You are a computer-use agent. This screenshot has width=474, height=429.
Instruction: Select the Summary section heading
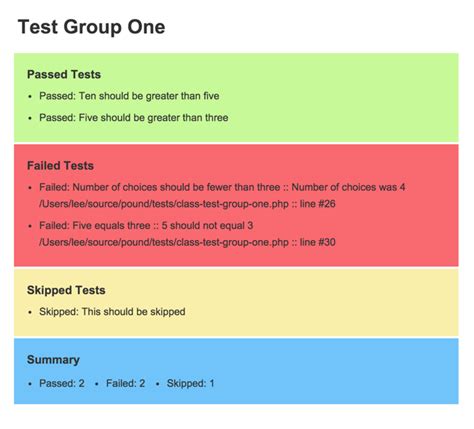click(53, 360)
